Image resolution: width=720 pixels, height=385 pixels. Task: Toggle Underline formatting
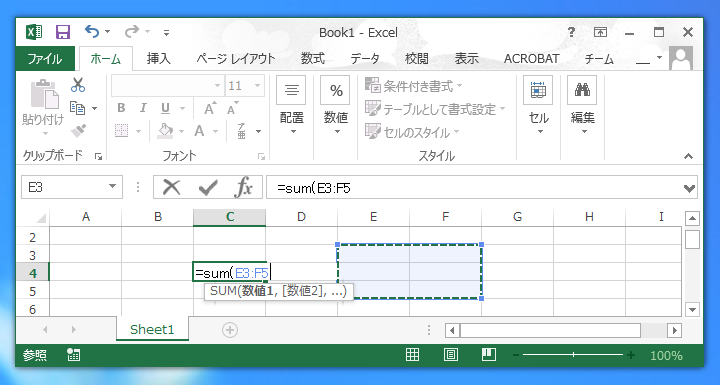[x=165, y=108]
